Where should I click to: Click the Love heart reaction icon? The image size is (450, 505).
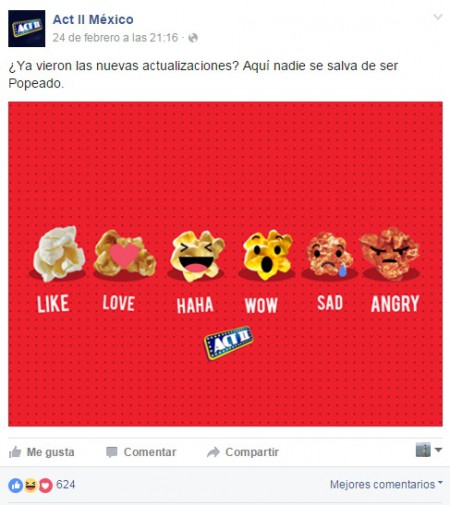click(x=46, y=485)
